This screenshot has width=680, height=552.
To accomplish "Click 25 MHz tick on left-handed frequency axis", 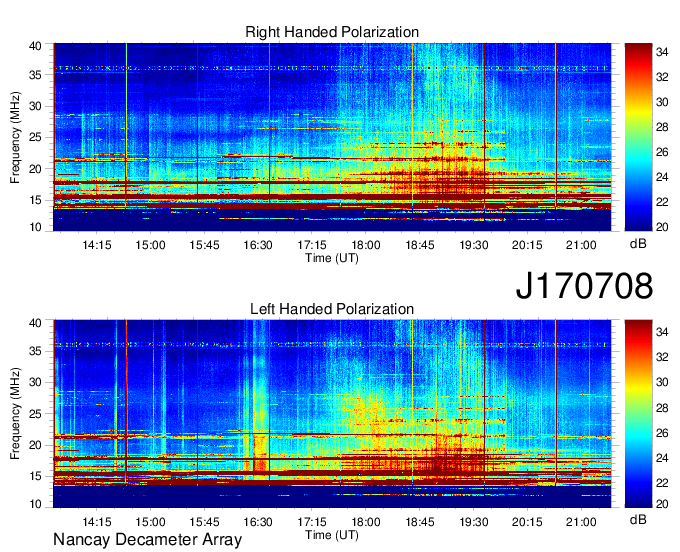I will (x=35, y=414).
